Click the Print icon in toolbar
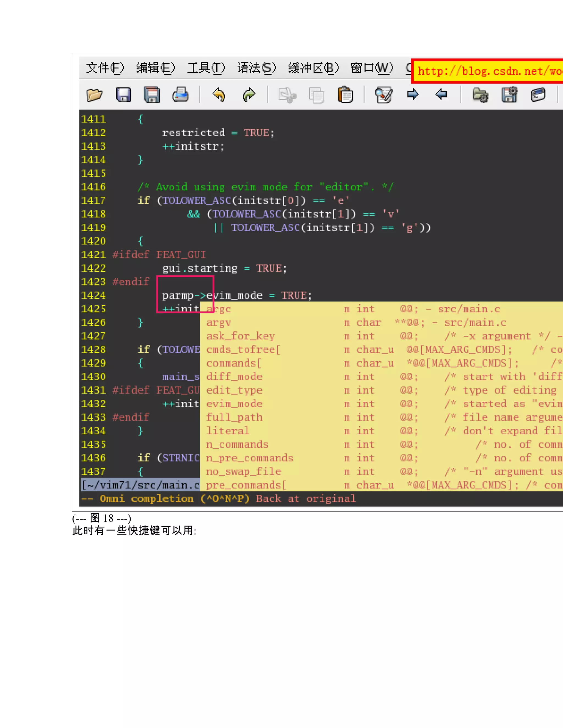 pyautogui.click(x=180, y=95)
